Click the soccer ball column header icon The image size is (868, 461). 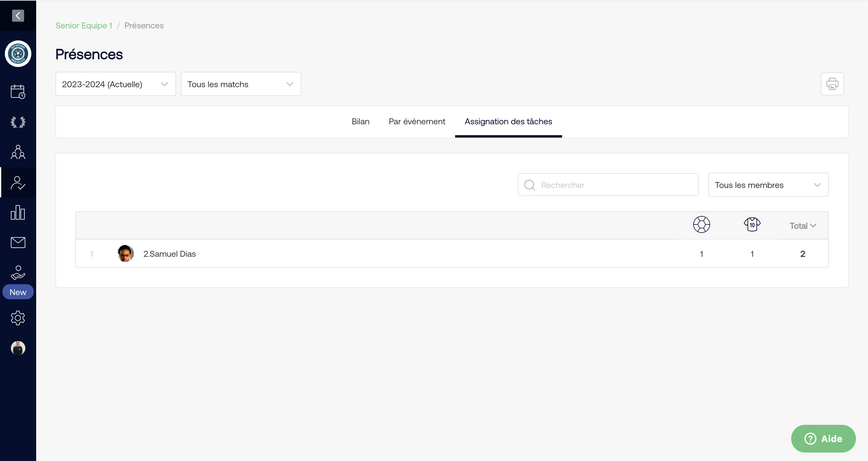(701, 224)
